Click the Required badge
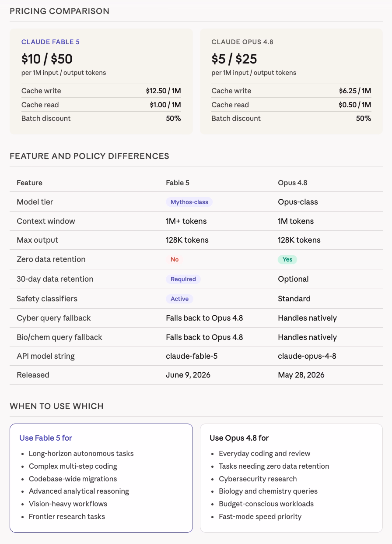Viewport: 392px width, 544px height. pyautogui.click(x=183, y=279)
